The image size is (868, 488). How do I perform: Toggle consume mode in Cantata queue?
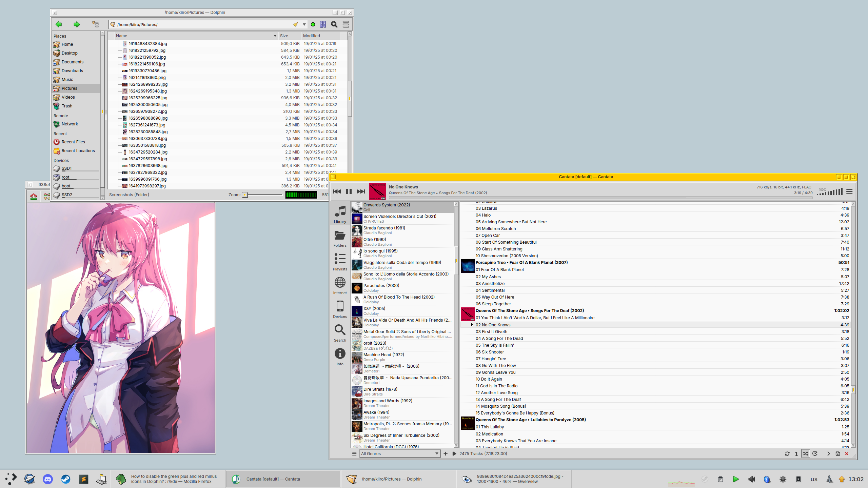pos(815,454)
